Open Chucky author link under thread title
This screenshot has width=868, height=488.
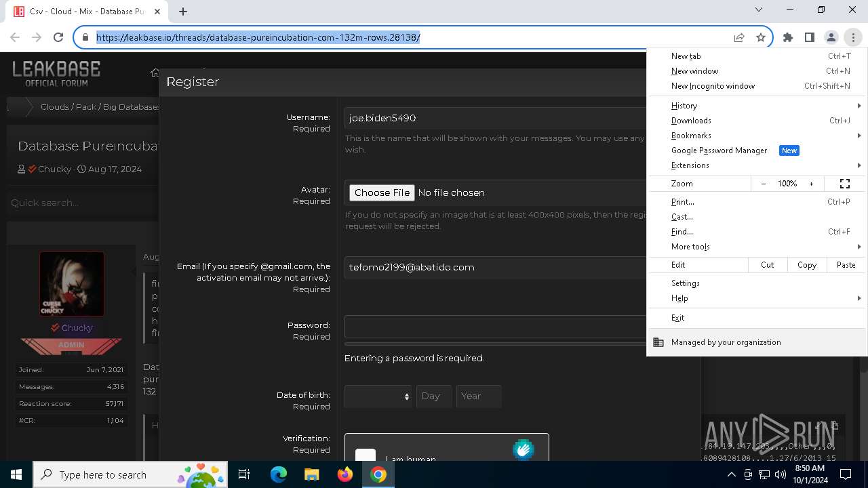coord(55,169)
